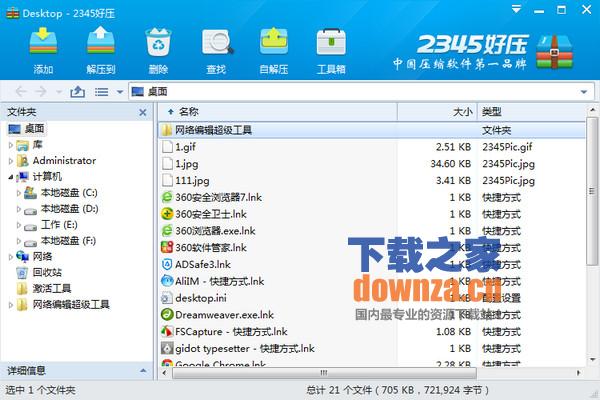Viewport: 600px width, 400px height.
Task: Select 网络编辑超级工具 in folder tree
Action: pos(71,305)
